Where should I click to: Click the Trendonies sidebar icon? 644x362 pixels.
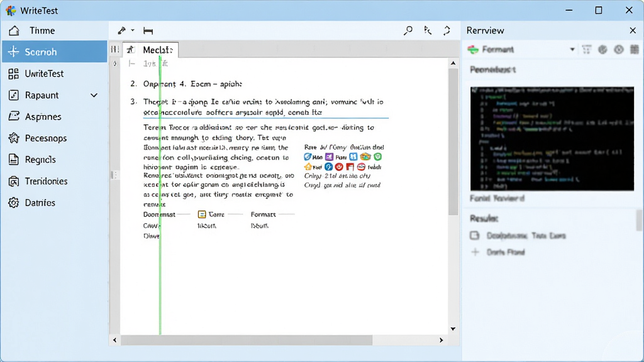14,181
